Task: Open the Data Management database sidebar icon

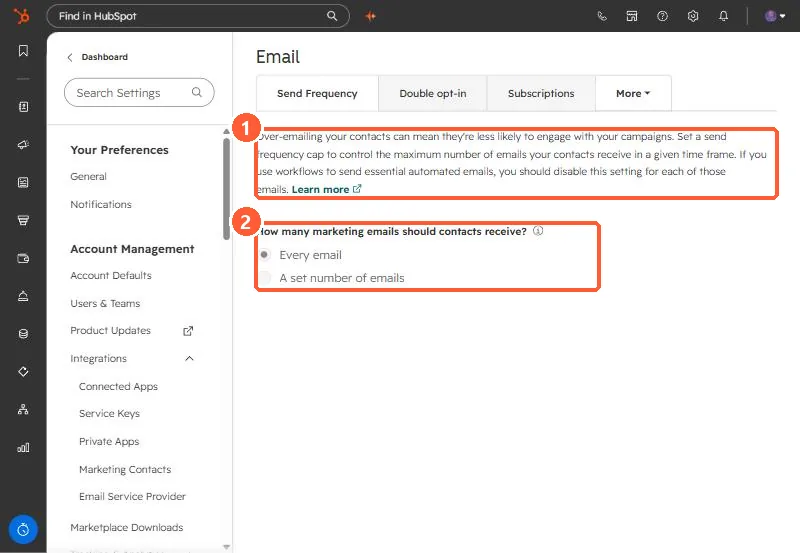Action: point(23,334)
